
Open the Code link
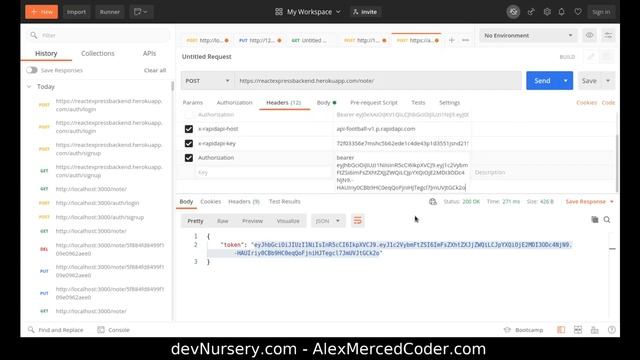608,102
